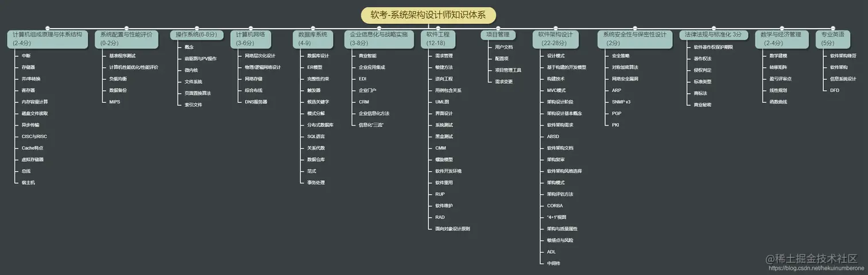868x275 pixels.
Task: Click the UML图 leaf item
Action: pyautogui.click(x=442, y=102)
